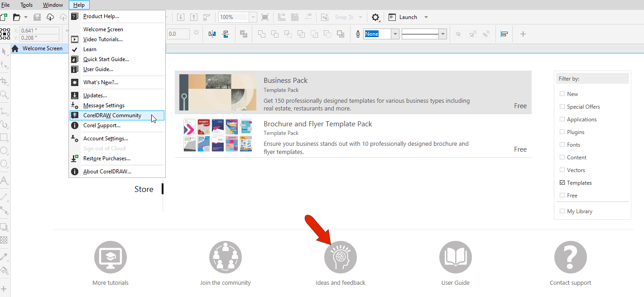Select the Text tool in the toolbox
This screenshot has width=644, height=297.
(x=5, y=181)
